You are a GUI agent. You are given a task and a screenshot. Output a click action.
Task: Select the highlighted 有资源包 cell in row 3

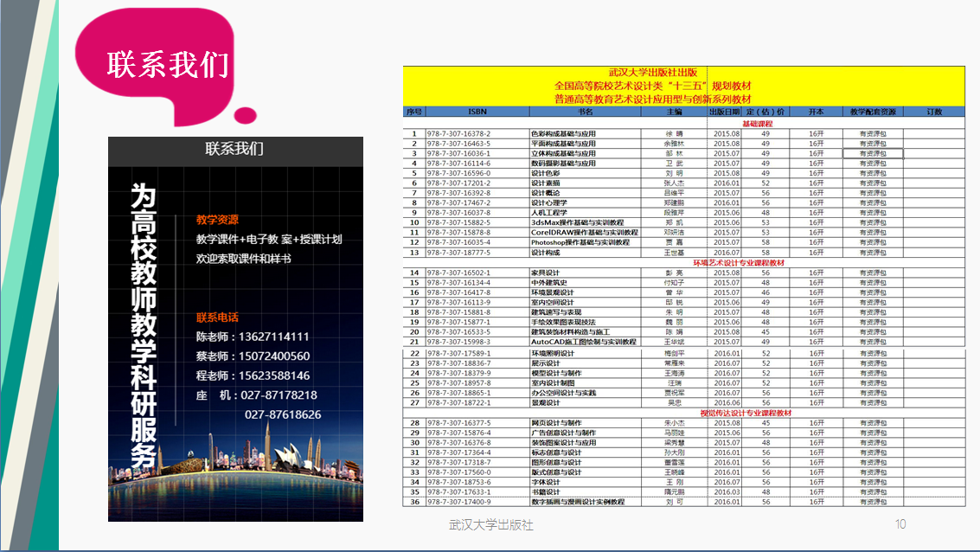point(873,153)
